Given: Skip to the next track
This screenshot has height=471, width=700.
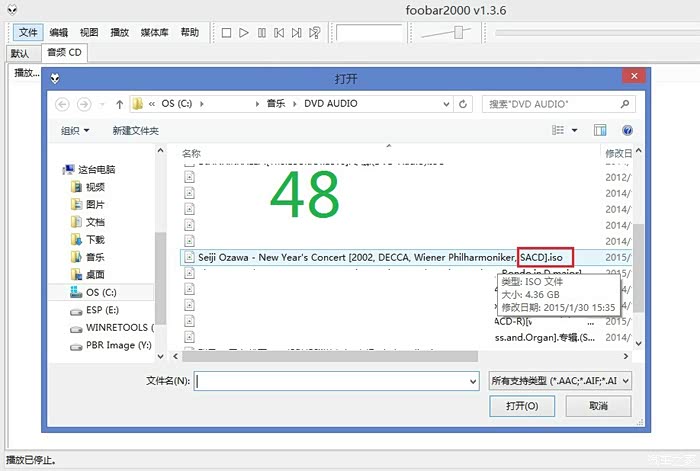Looking at the screenshot, I should [x=297, y=33].
